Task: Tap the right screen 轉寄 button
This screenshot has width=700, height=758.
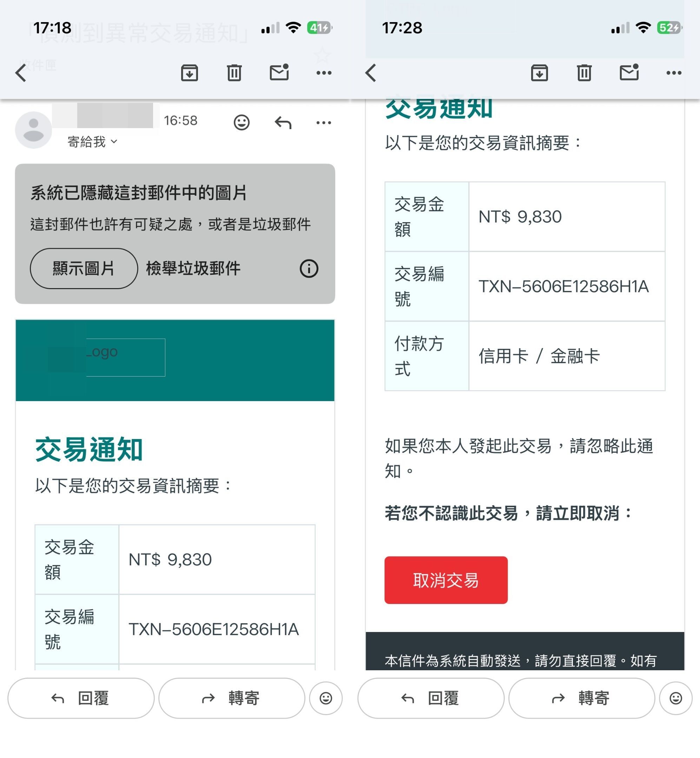Action: (581, 698)
